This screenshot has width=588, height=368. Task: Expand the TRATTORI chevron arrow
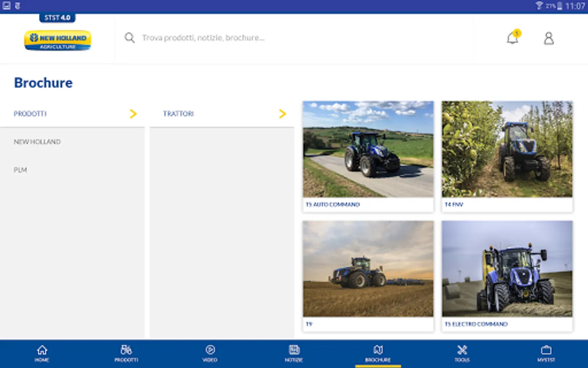point(283,114)
